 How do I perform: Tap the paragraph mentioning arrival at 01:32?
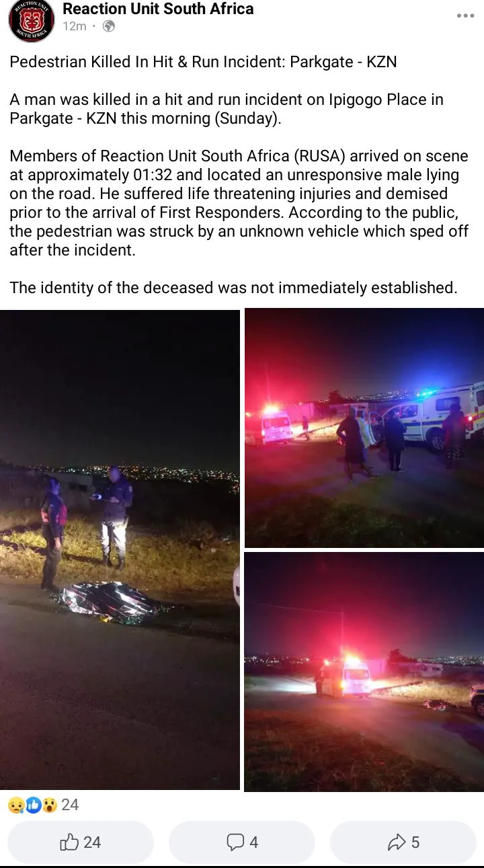pyautogui.click(x=239, y=204)
